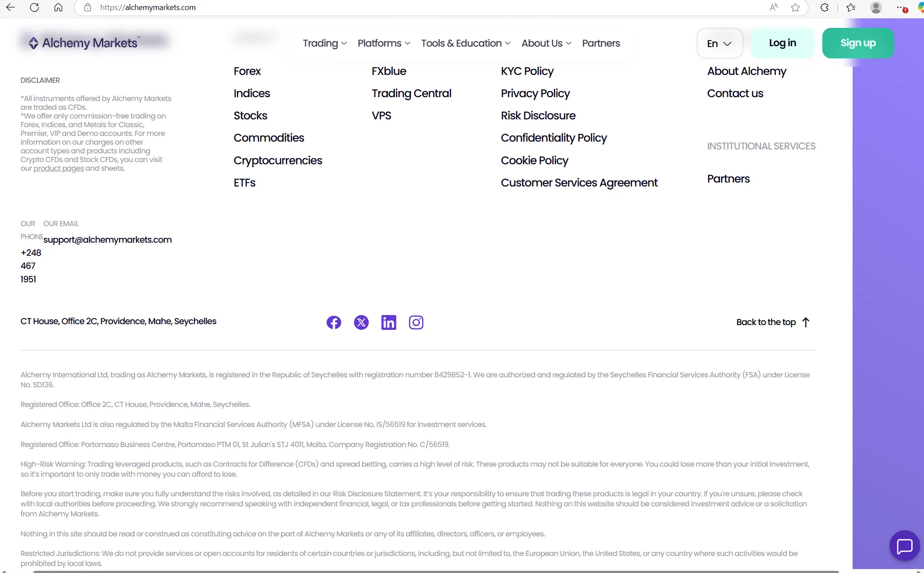Open the Trading Central link
The width and height of the screenshot is (924, 573).
tap(411, 93)
